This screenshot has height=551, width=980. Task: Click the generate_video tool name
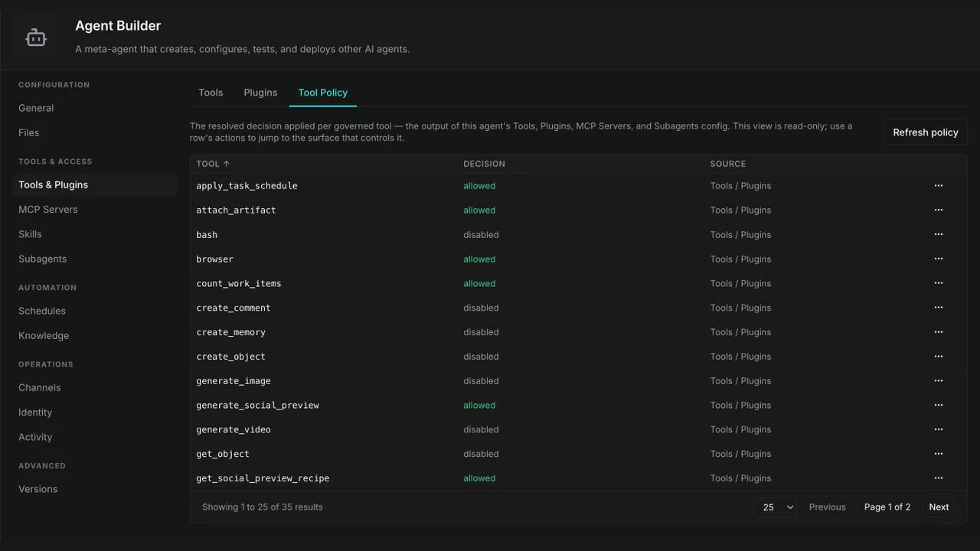coord(234,430)
